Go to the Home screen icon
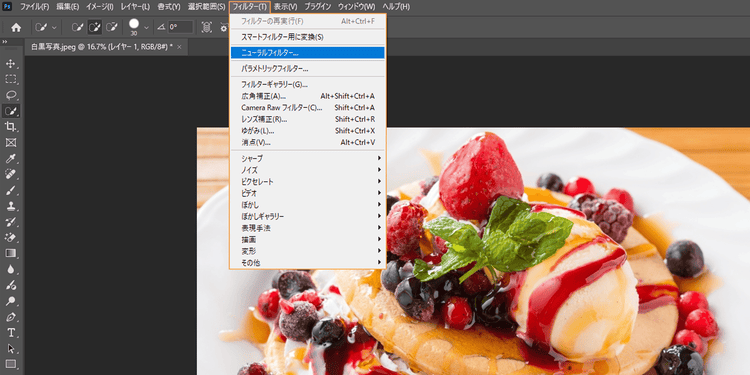 16,28
